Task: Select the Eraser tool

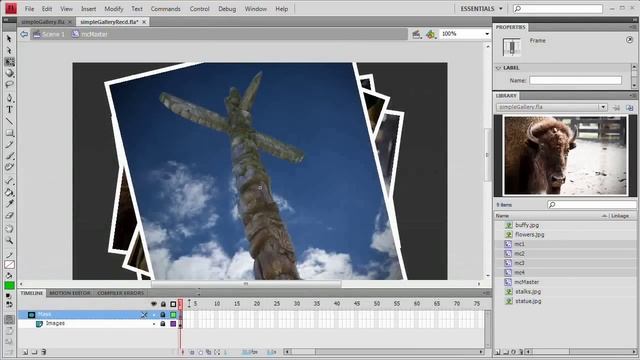Action: 9,215
